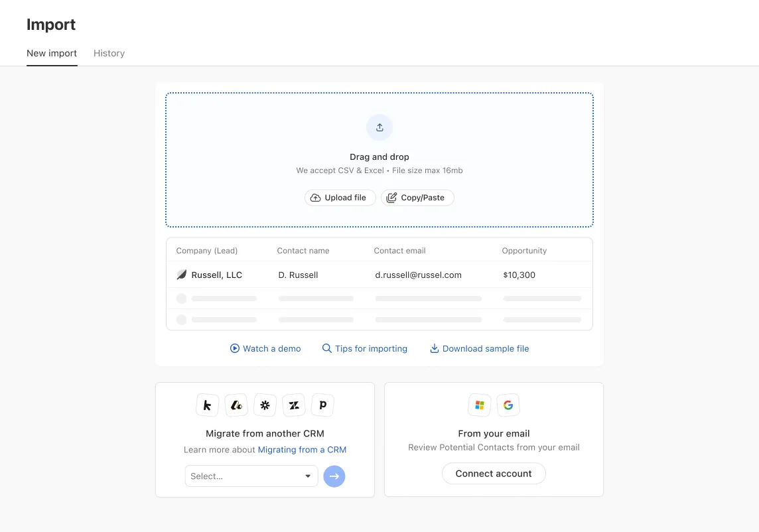Click the Copy/Paste button

(x=417, y=198)
